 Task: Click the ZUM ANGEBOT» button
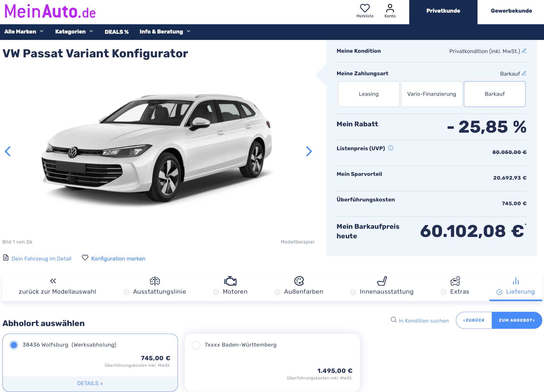tap(517, 320)
